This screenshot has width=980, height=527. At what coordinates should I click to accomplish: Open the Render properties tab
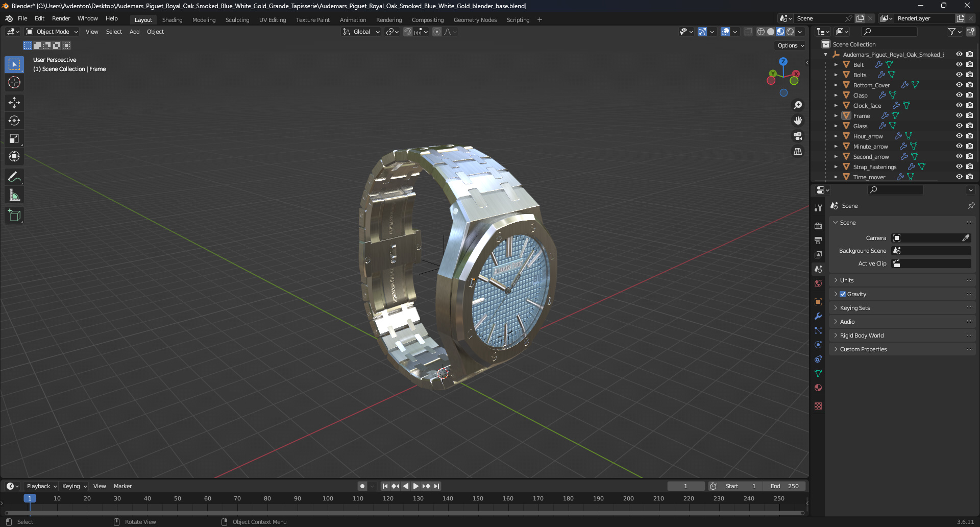click(818, 226)
